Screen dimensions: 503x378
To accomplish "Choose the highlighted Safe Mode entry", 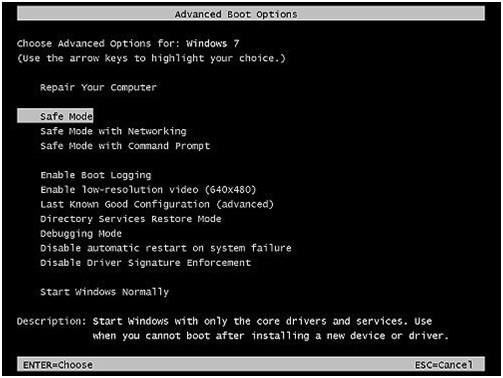I will click(x=55, y=116).
